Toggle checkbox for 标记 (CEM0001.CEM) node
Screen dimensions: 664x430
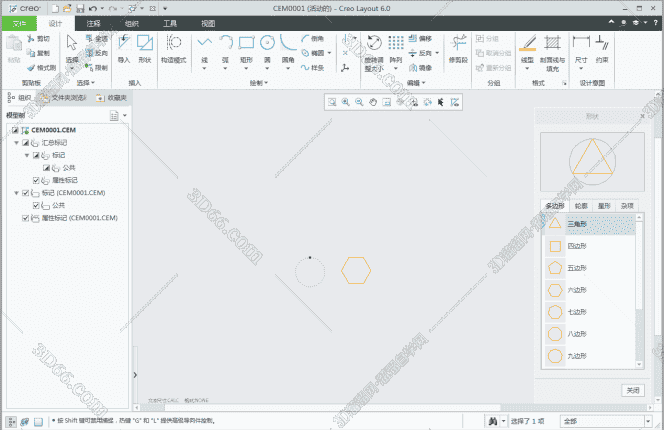click(26, 192)
